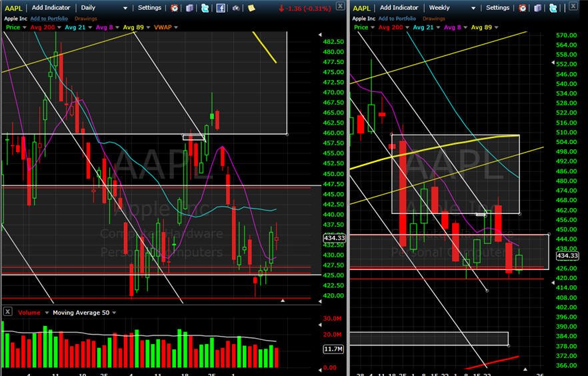
Task: Close the Daily chart panel
Action: (340, 5)
